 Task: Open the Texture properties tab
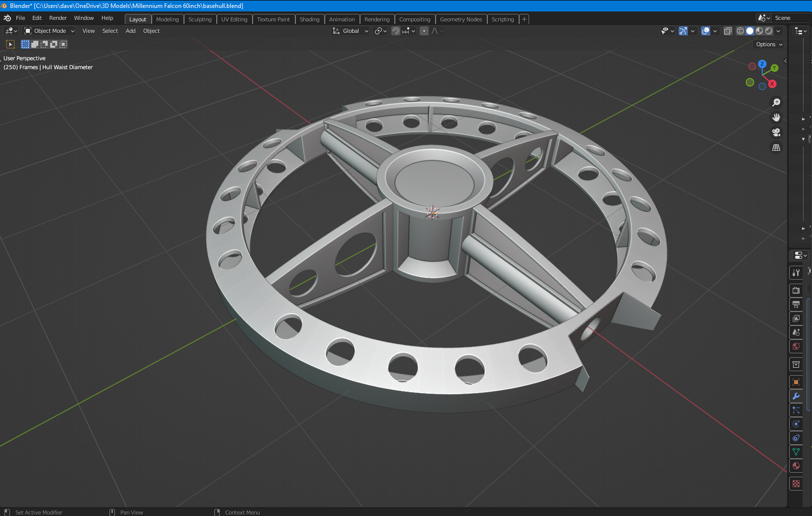796,484
